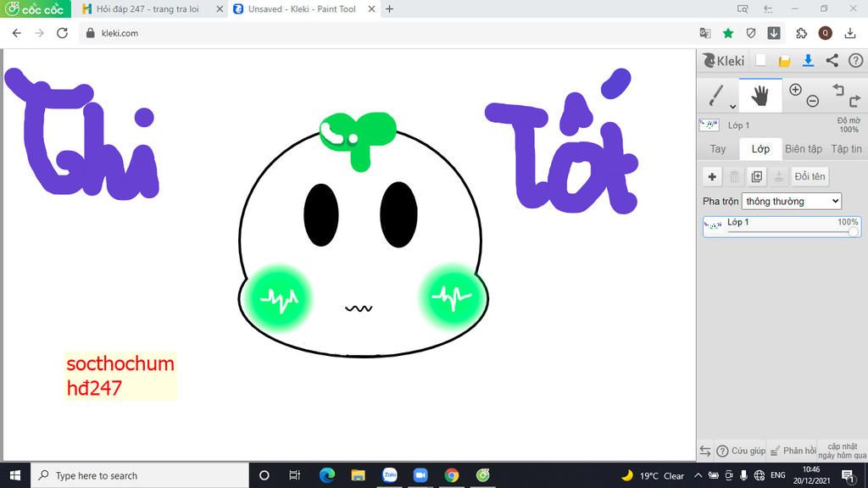Screen dimensions: 868x488
Task: Click Độ mờ 100% opacity readout
Action: [848, 125]
